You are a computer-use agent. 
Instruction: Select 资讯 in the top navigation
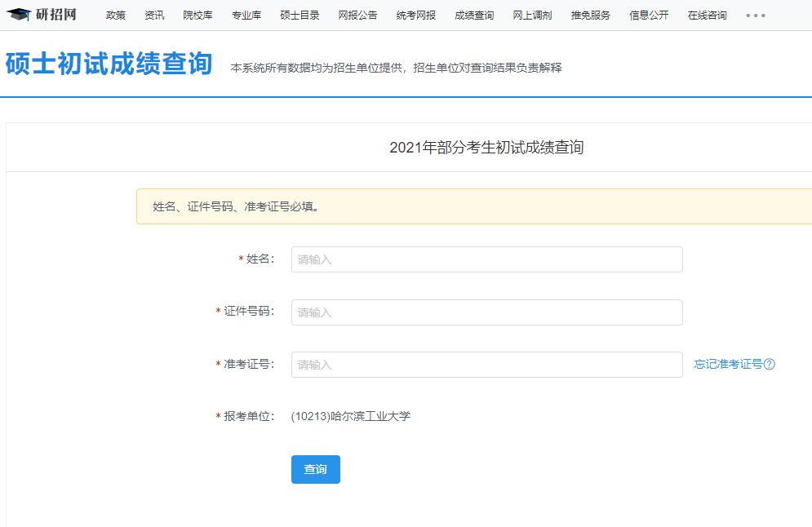click(154, 15)
